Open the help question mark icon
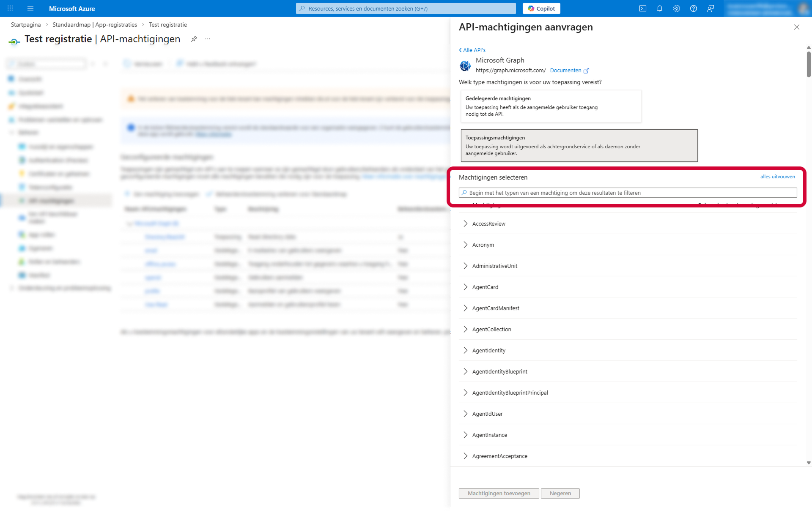Image resolution: width=812 pixels, height=518 pixels. [694, 8]
